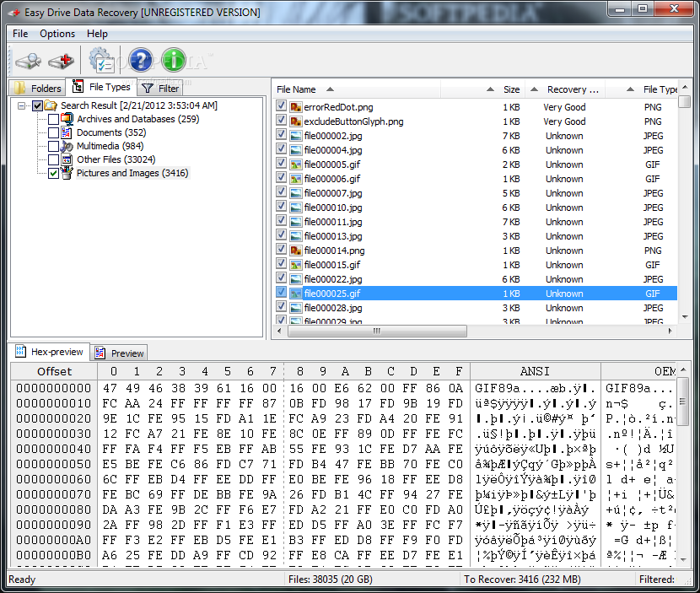
Task: Click the file list scroll down arrow
Action: tap(685, 317)
